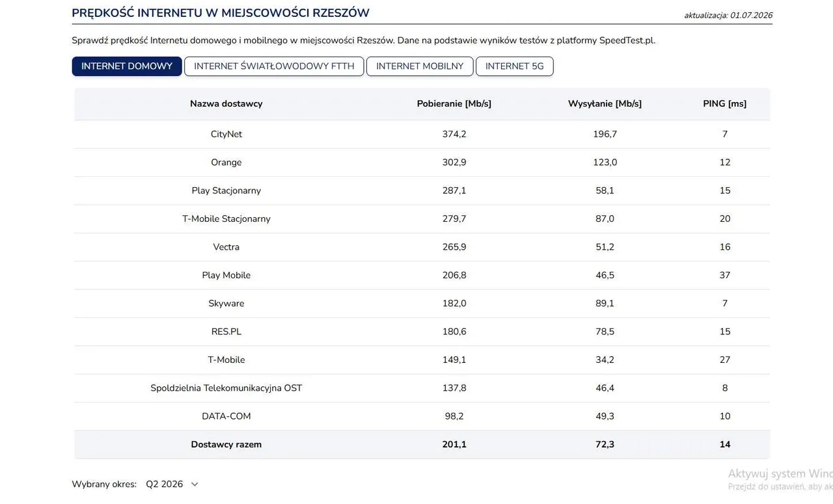Click the Play Stacjonarny row name
Viewport: 833px width, 504px height.
point(226,191)
